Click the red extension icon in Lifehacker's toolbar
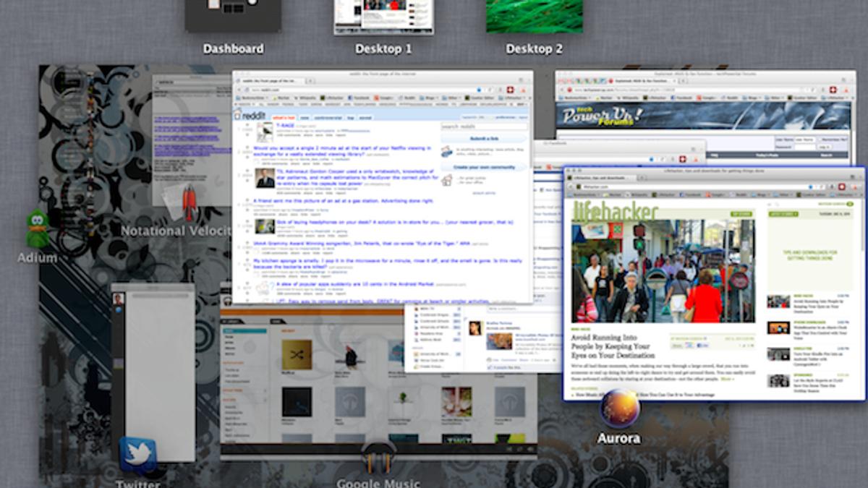 tap(841, 187)
